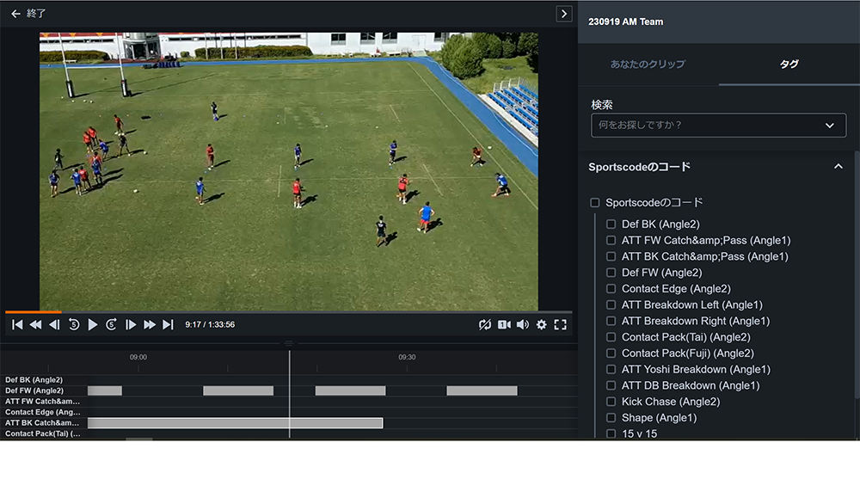Toggle the loop playback icon
The width and height of the screenshot is (860, 504).
tap(485, 324)
